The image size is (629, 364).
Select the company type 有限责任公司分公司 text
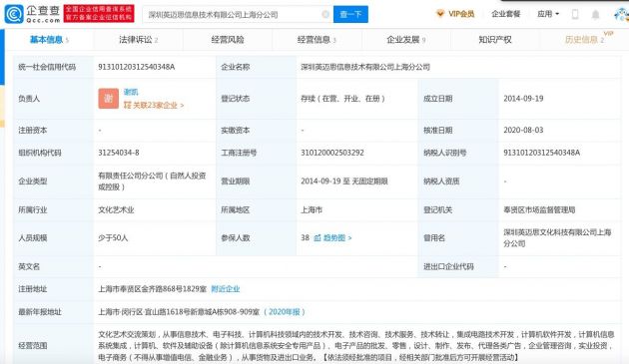click(x=152, y=181)
